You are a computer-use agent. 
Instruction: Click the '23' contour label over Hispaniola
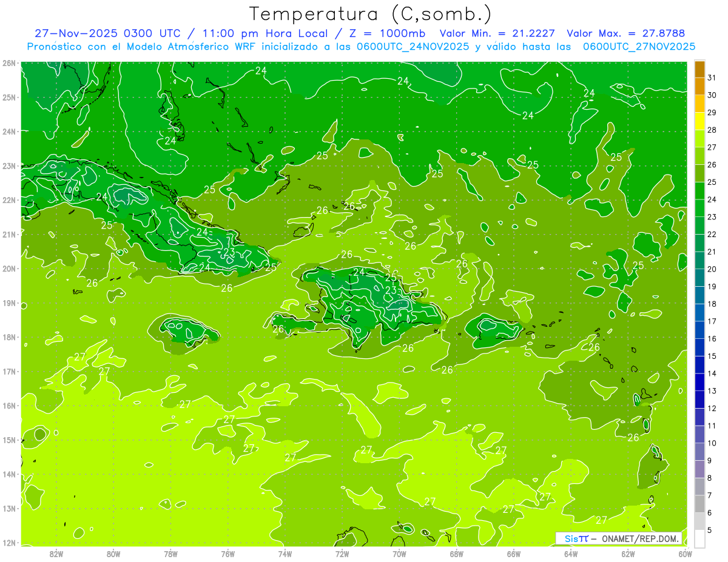[391, 290]
